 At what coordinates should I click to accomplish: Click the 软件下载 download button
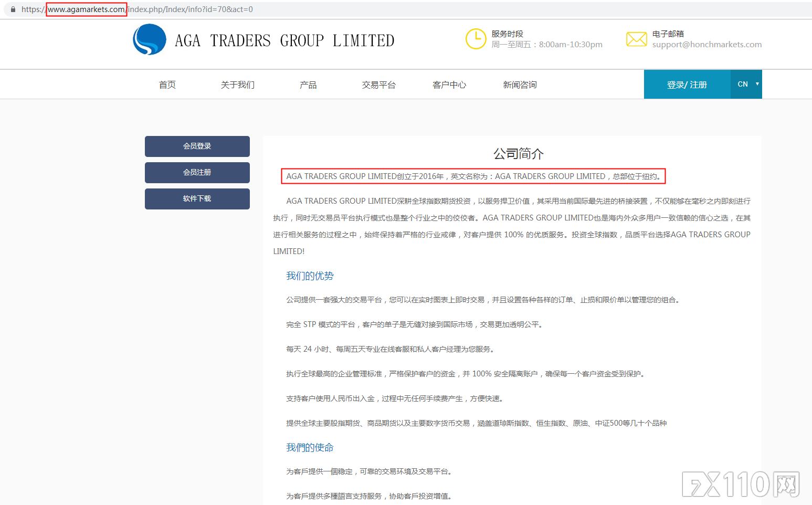pos(197,198)
